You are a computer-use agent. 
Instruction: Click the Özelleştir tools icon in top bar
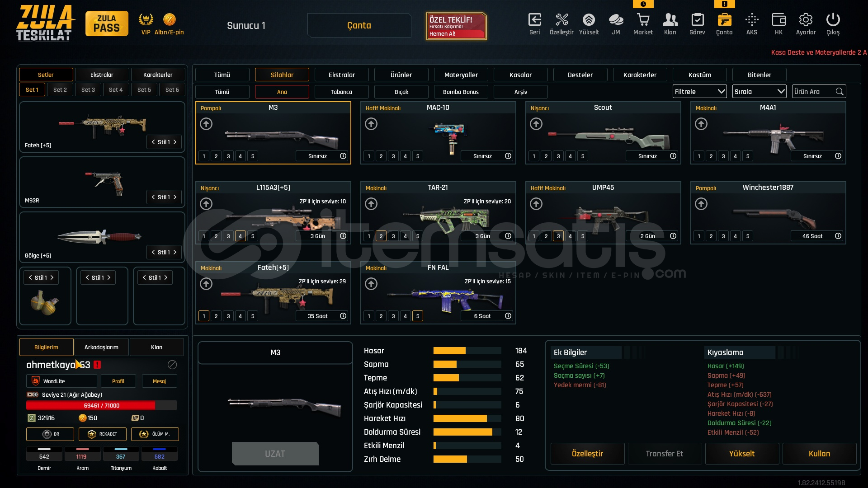tap(561, 20)
